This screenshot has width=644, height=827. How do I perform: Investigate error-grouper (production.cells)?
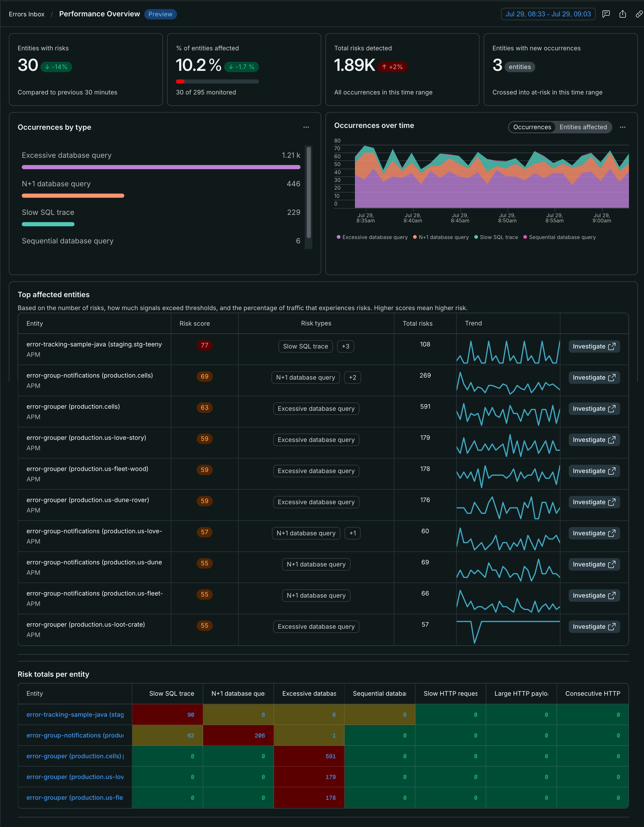pyautogui.click(x=594, y=409)
